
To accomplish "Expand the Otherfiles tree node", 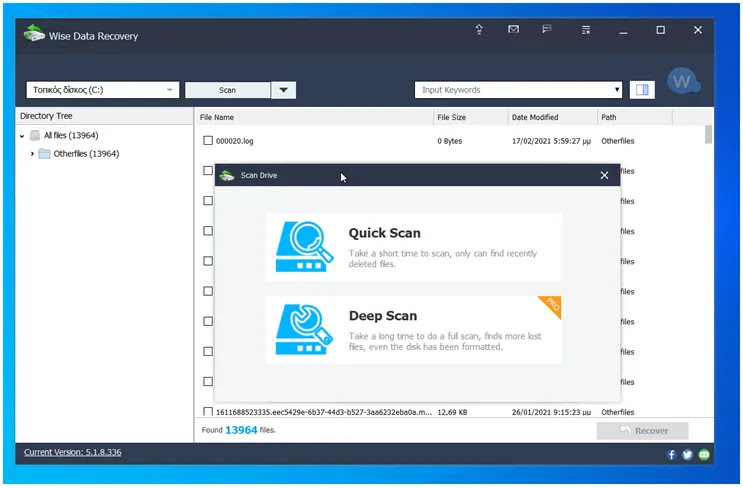I will [x=32, y=154].
